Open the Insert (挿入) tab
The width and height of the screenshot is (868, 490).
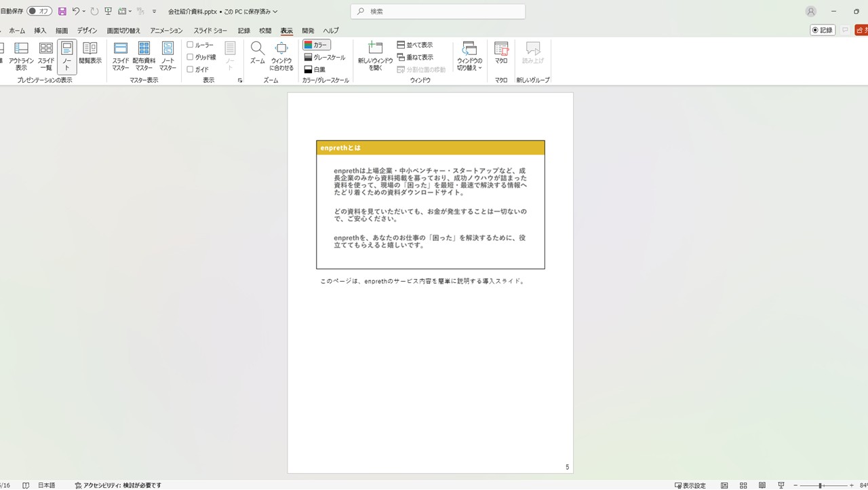point(40,31)
